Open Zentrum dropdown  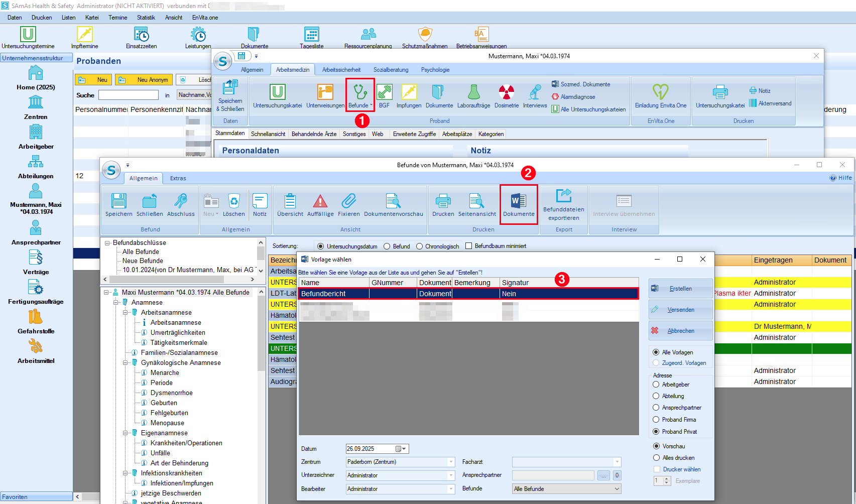(451, 462)
